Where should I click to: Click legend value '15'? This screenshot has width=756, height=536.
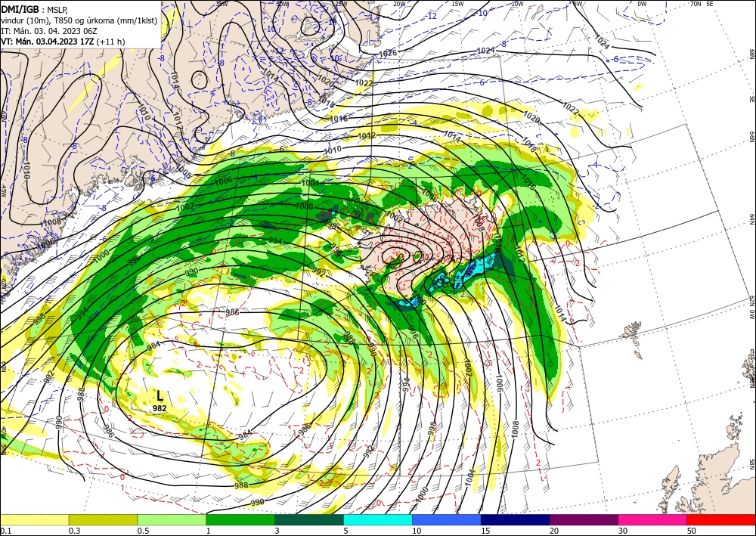(485, 531)
